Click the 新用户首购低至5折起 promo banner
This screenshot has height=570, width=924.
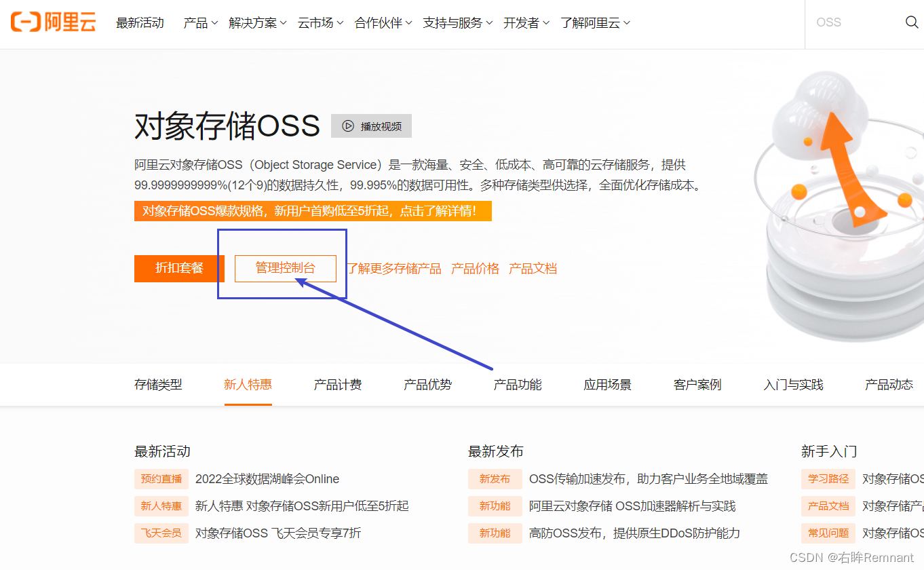pyautogui.click(x=313, y=211)
